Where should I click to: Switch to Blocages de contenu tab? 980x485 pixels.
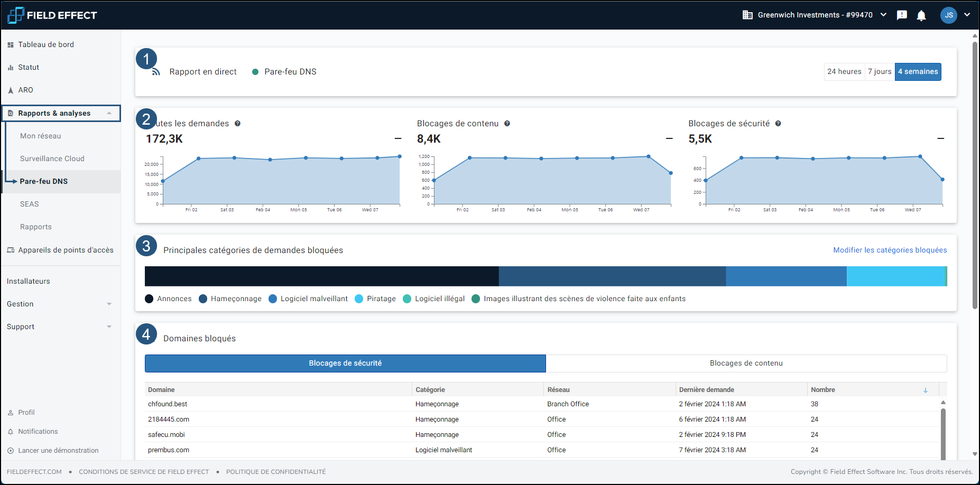point(746,363)
